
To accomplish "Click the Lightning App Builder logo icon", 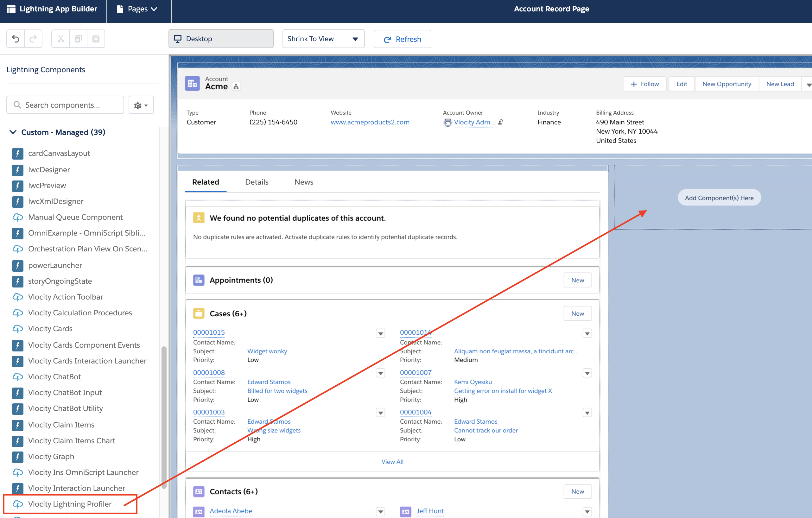I will click(11, 9).
